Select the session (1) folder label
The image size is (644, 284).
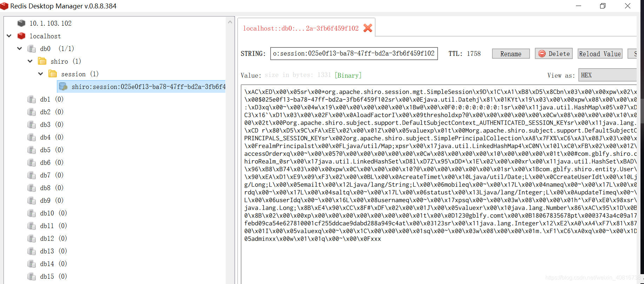[x=80, y=74]
